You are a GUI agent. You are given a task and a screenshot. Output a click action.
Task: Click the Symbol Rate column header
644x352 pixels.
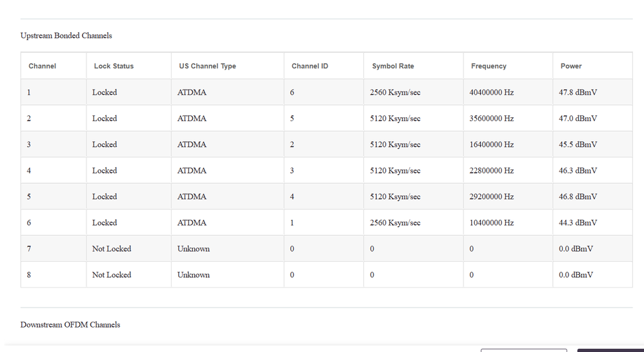393,66
